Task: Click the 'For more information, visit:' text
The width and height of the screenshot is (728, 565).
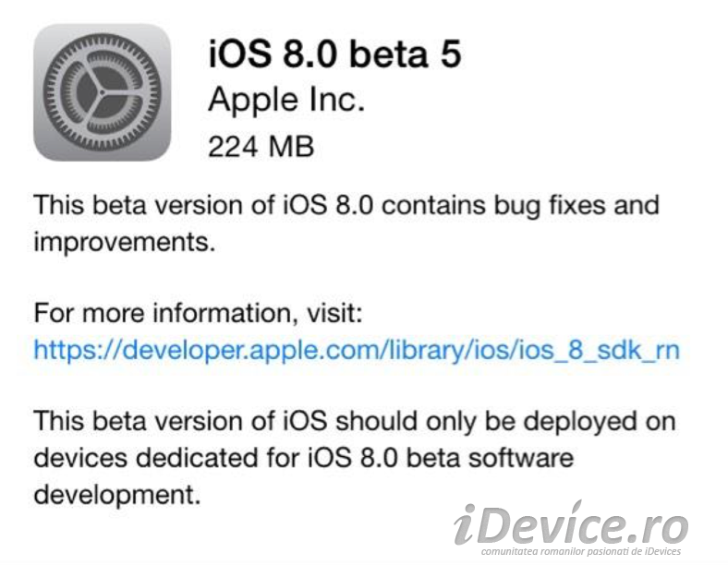Action: click(x=199, y=313)
